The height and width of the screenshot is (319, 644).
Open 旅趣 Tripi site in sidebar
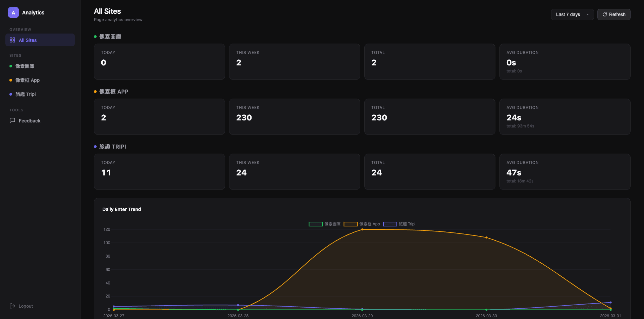[x=25, y=94]
